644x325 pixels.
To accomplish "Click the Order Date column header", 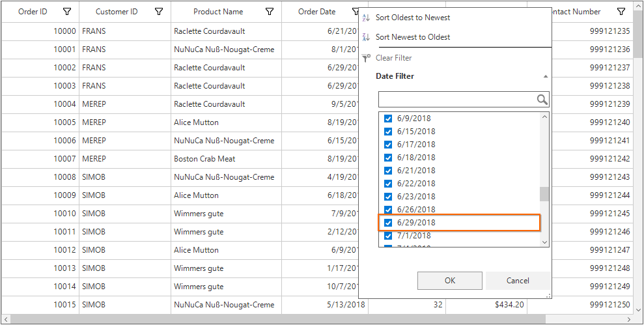I will (x=320, y=12).
